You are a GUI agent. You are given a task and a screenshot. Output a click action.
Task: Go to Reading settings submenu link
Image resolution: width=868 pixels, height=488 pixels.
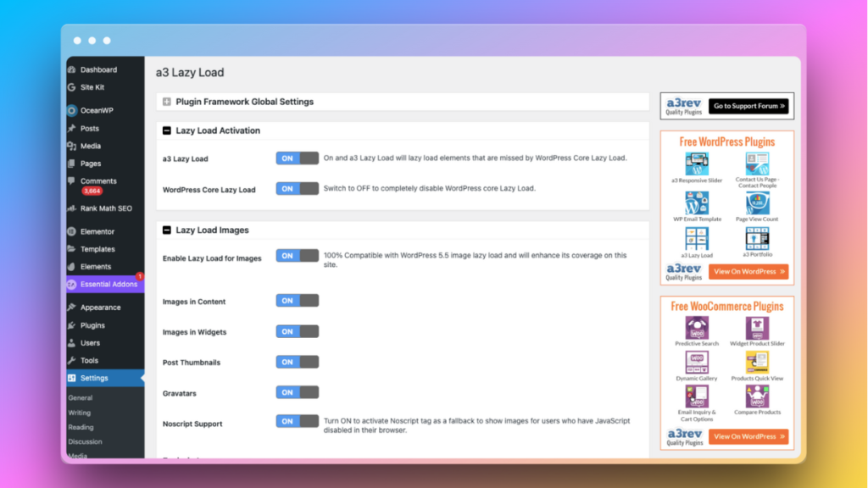click(81, 427)
